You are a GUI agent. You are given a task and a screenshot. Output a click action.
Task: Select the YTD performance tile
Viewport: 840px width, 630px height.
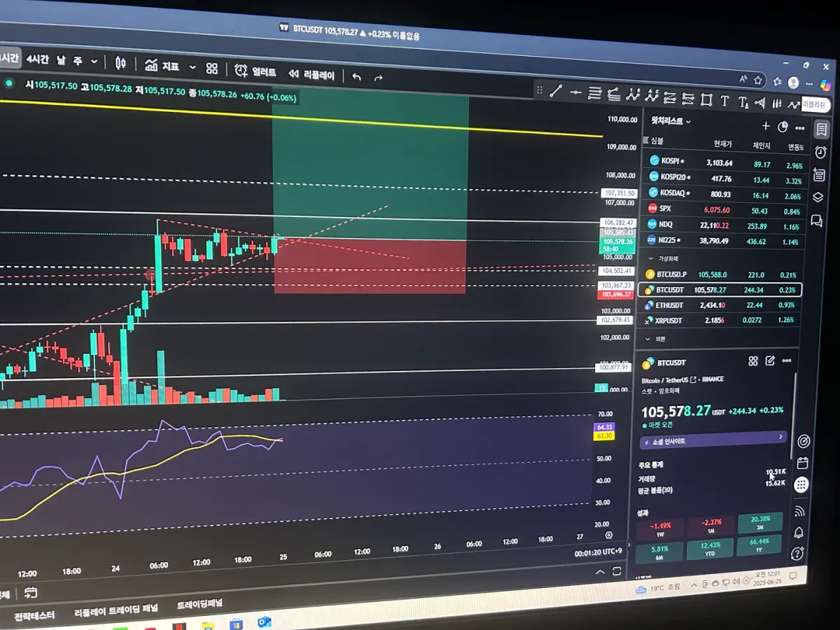point(708,548)
